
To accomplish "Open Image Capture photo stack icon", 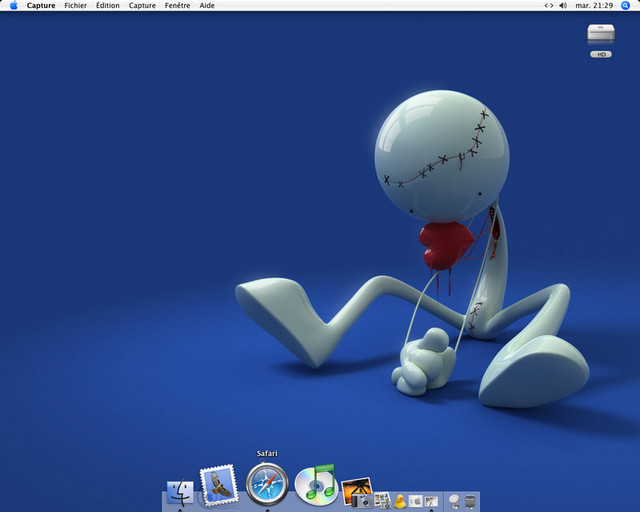I will [x=382, y=501].
